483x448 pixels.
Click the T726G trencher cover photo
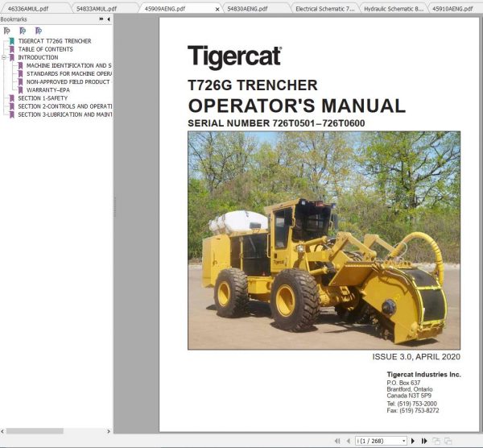point(324,240)
